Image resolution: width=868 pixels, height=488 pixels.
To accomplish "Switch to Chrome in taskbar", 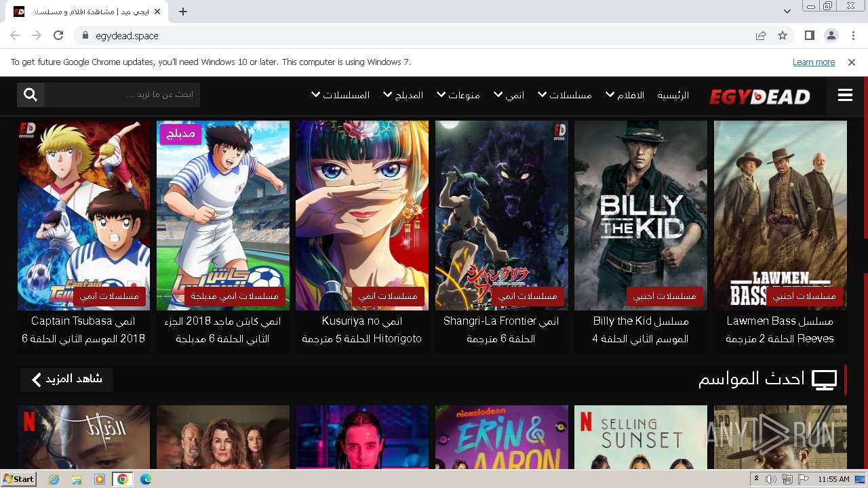I will point(122,479).
